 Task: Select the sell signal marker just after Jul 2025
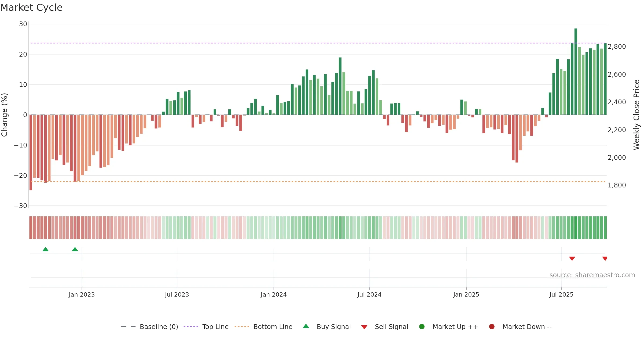pyautogui.click(x=572, y=258)
